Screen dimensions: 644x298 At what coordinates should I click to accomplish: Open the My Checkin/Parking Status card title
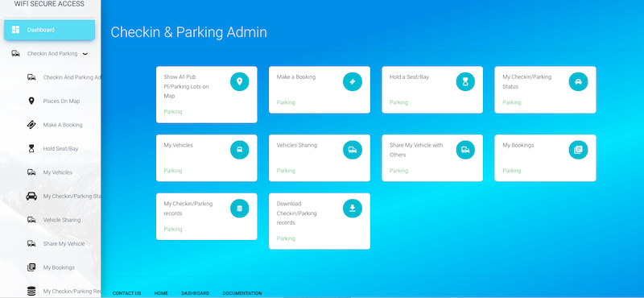[x=527, y=82]
